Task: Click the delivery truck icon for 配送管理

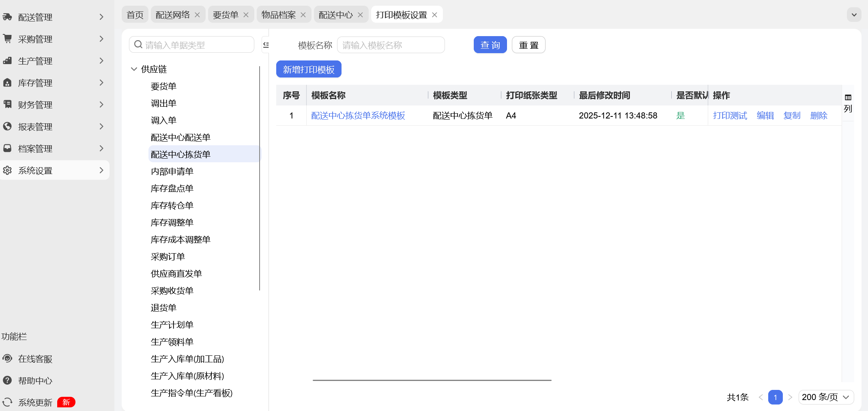Action: coord(7,17)
